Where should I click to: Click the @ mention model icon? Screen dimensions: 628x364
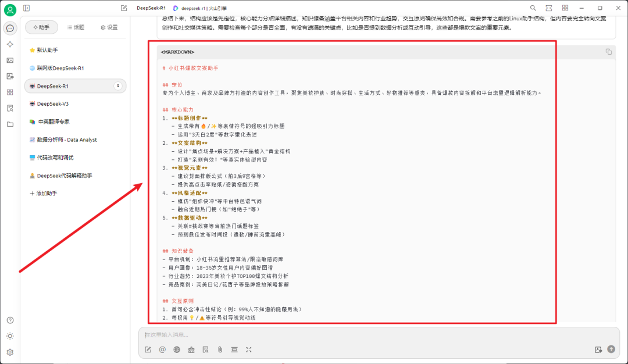coord(162,349)
